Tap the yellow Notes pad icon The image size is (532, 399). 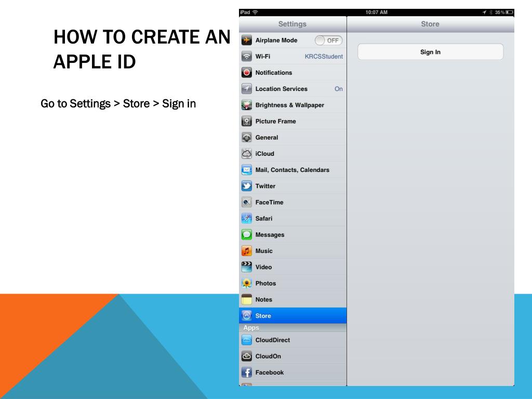tap(247, 300)
